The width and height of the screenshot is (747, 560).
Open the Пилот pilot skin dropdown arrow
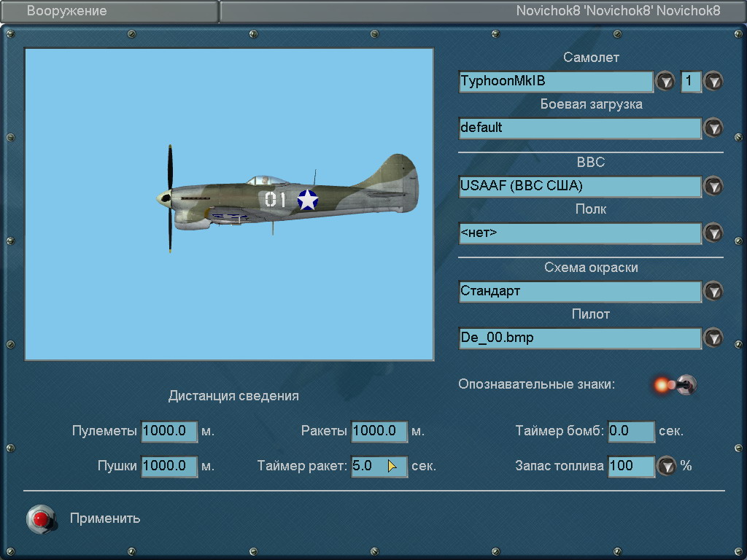[713, 338]
